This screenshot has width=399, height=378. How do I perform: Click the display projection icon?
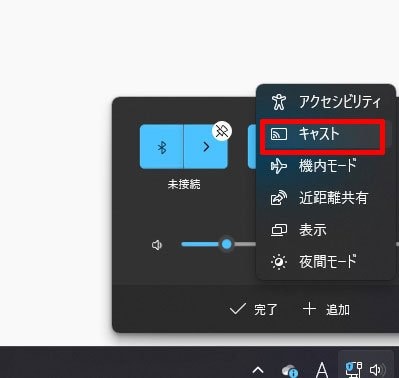pyautogui.click(x=279, y=230)
